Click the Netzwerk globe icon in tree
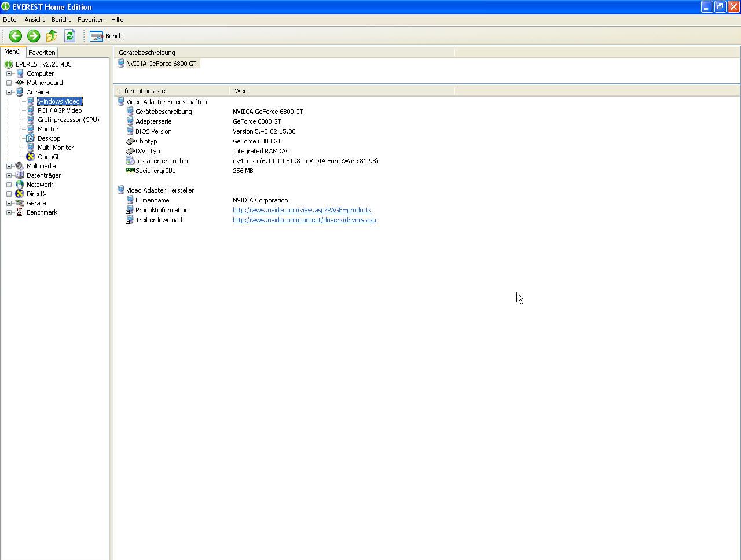 [20, 185]
